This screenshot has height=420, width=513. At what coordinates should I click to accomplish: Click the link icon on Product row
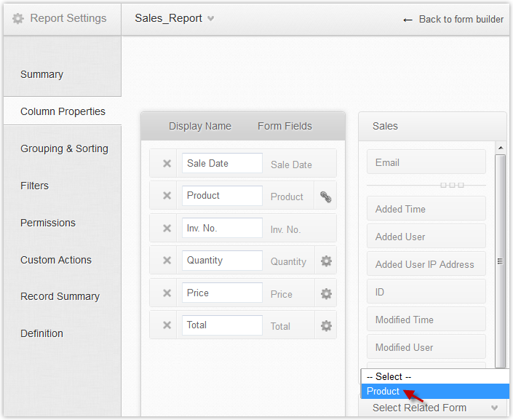tap(326, 197)
